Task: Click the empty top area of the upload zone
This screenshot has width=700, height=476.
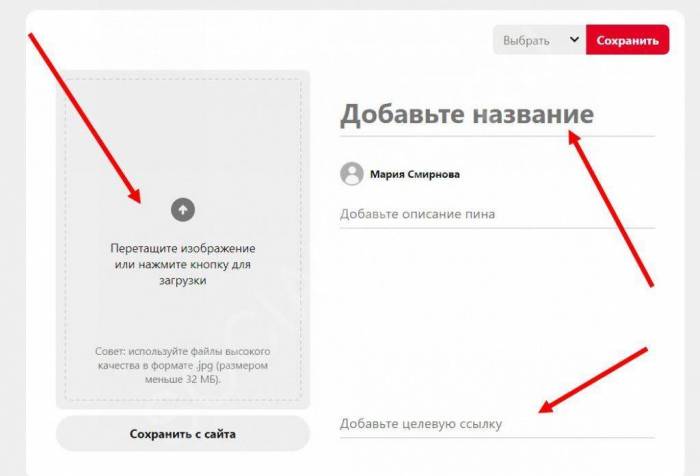Action: [183, 134]
